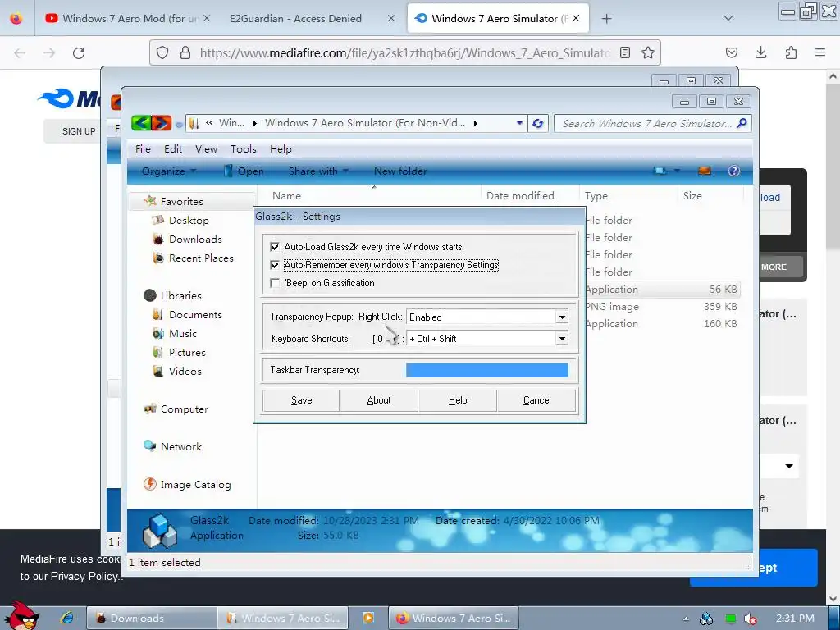The width and height of the screenshot is (840, 630).
Task: Click Save to Pocket icon
Action: click(731, 52)
